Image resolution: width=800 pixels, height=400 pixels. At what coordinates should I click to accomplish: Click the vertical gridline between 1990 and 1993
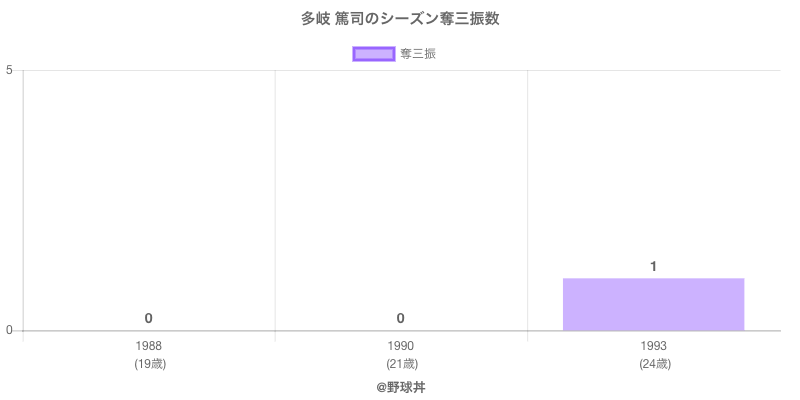point(527,200)
